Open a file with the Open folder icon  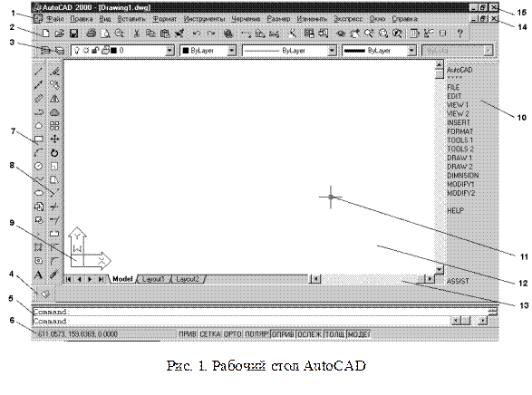click(60, 34)
